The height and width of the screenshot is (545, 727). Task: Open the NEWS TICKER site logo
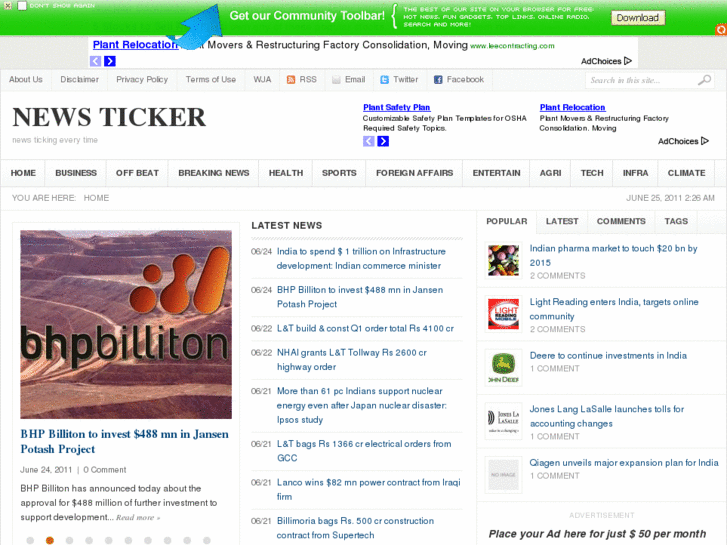pos(109,117)
